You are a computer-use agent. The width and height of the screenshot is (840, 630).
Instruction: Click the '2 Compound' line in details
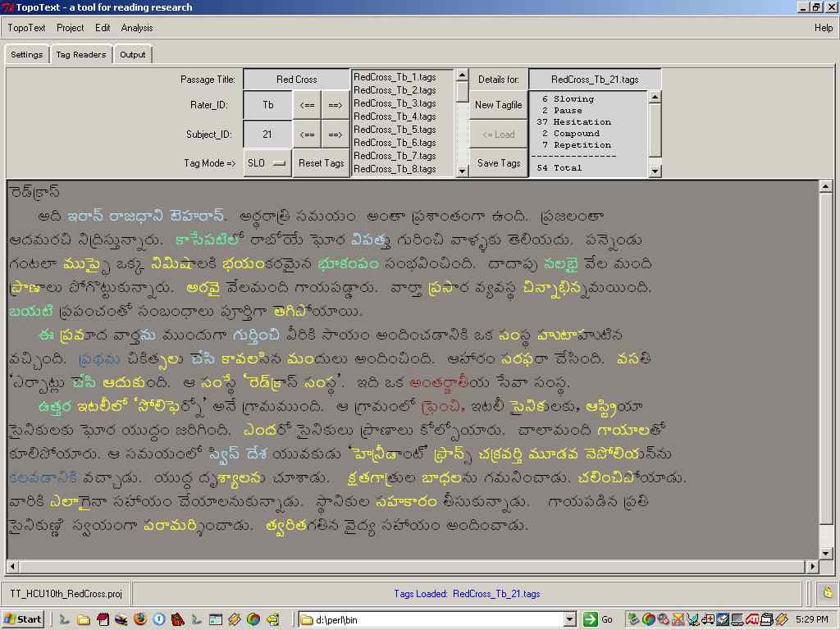pos(570,134)
